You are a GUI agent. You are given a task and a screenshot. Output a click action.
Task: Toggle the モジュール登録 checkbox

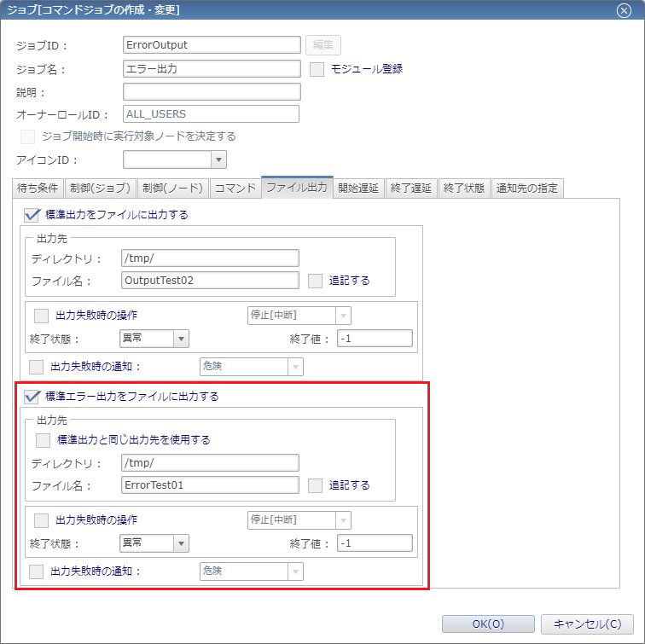point(317,69)
